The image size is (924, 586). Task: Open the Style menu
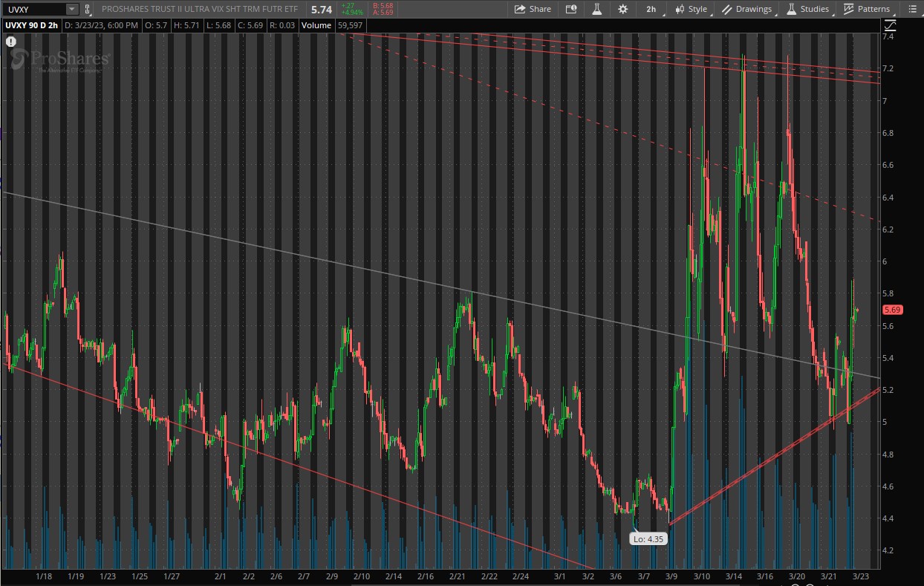pyautogui.click(x=692, y=9)
